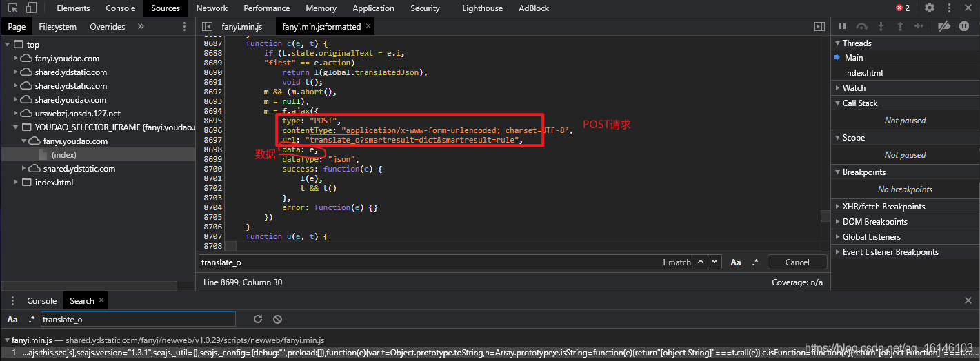Focus the Search drawer query input
Screen dimensions: 980x361
138,319
